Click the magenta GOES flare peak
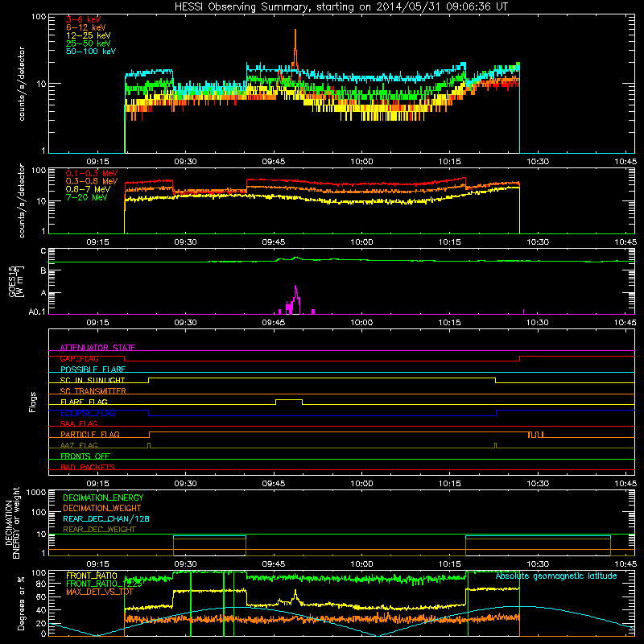Viewport: 644px width, 644px height. tap(295, 287)
